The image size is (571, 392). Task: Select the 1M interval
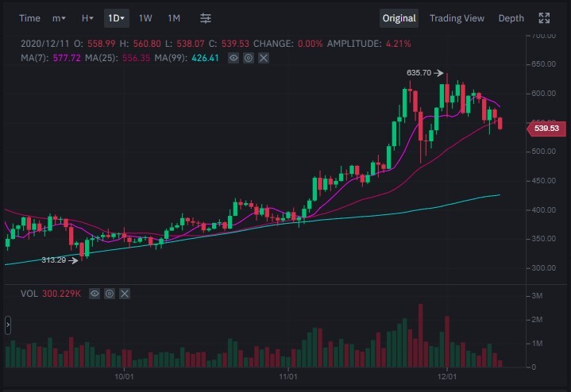click(x=174, y=18)
